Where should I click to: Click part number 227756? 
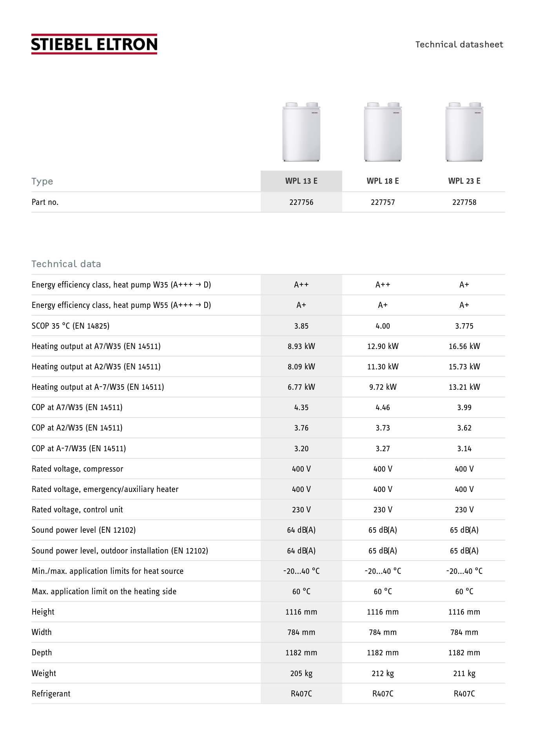[301, 202]
